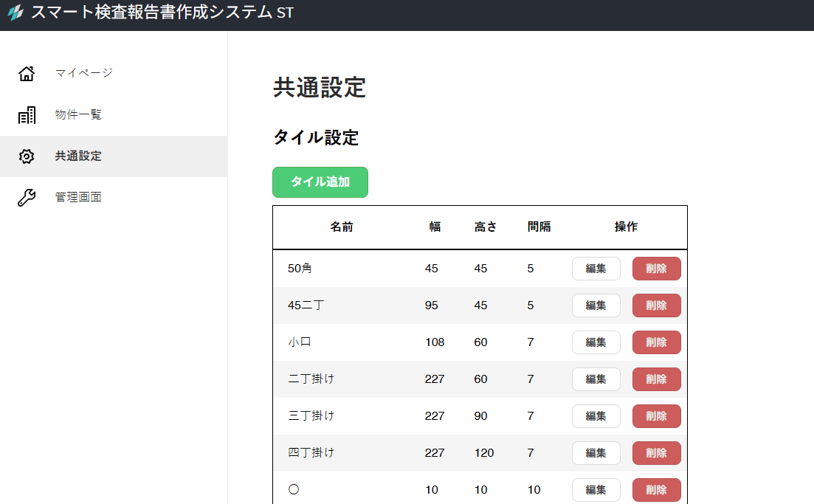Edit the 四丁掛け tile settings
Image resolution: width=814 pixels, height=504 pixels.
click(596, 453)
